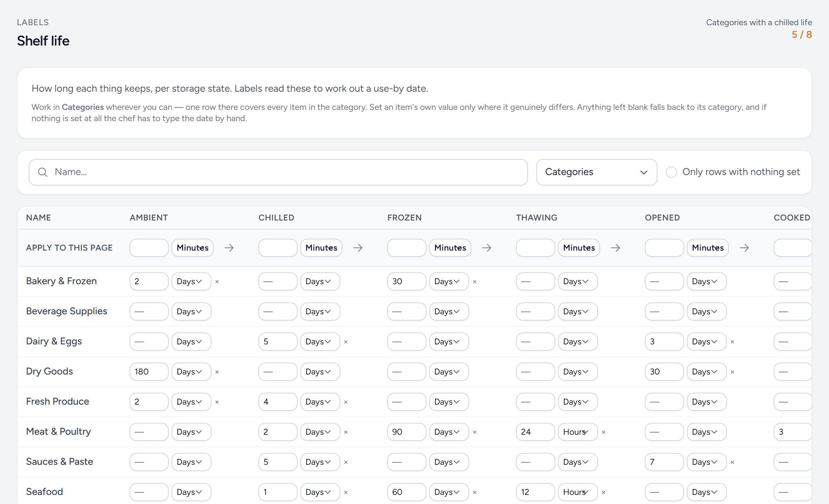
Task: Click the search magnifier icon
Action: [x=43, y=172]
